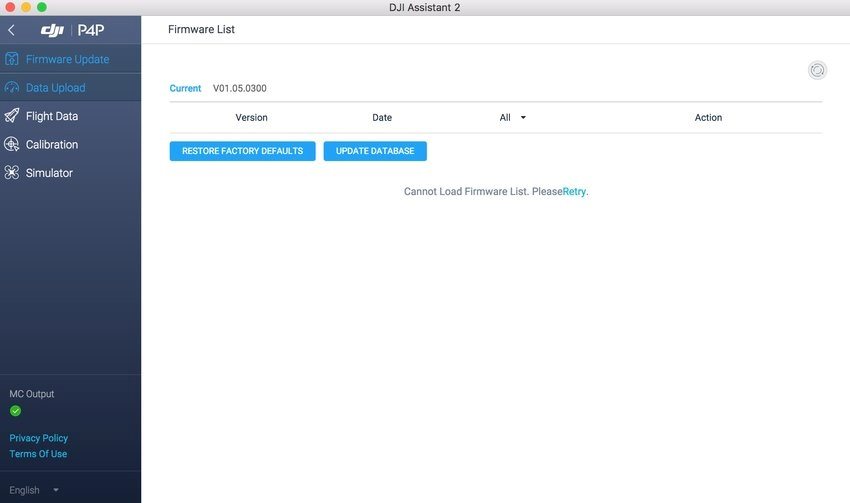
Task: Click the Calibration target icon
Action: pyautogui.click(x=12, y=144)
